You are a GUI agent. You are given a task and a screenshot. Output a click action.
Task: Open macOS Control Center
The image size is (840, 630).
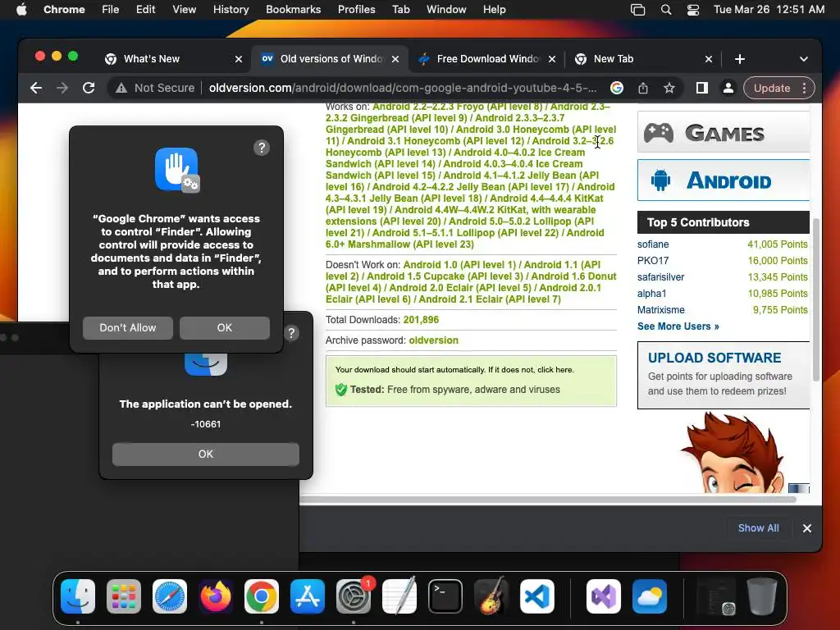(x=693, y=10)
